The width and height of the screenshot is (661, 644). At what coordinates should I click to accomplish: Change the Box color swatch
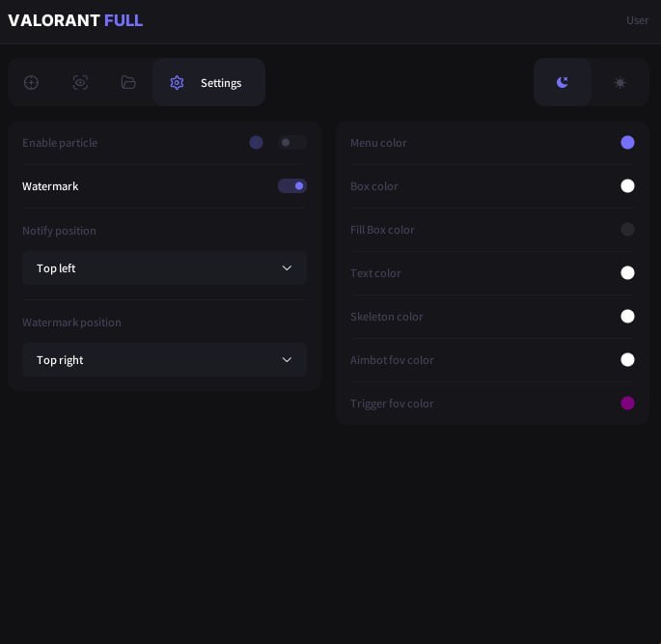point(627,186)
